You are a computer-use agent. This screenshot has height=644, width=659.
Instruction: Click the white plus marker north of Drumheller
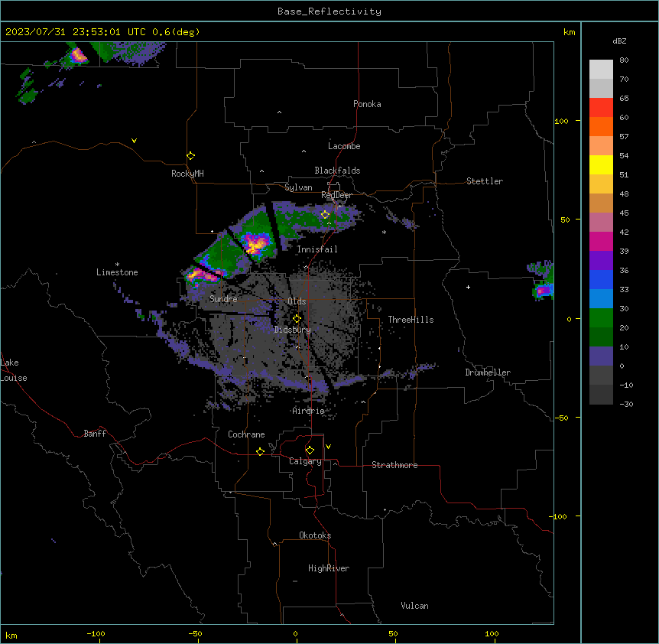(x=468, y=287)
